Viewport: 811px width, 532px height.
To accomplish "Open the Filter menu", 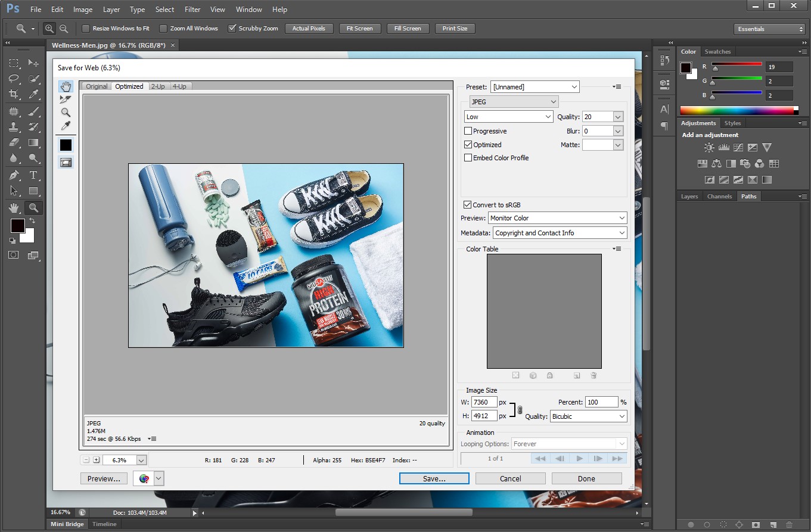I will [x=192, y=9].
